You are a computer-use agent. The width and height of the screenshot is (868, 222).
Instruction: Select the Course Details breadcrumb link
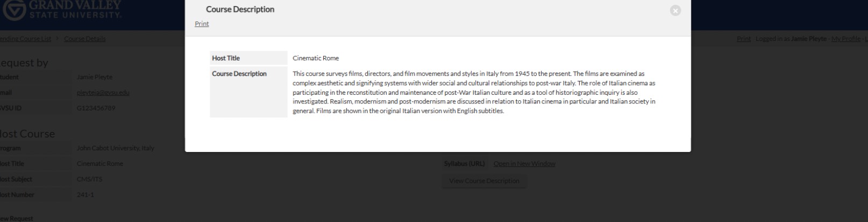(85, 39)
